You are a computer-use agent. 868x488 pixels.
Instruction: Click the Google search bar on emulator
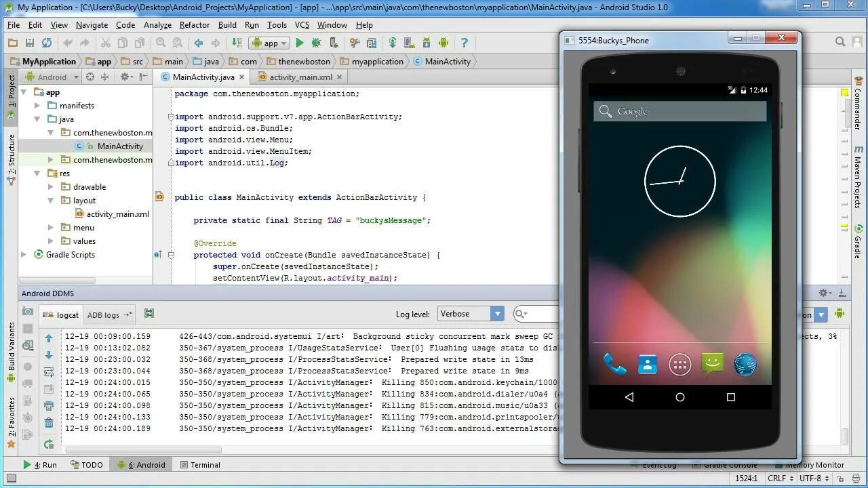[680, 111]
